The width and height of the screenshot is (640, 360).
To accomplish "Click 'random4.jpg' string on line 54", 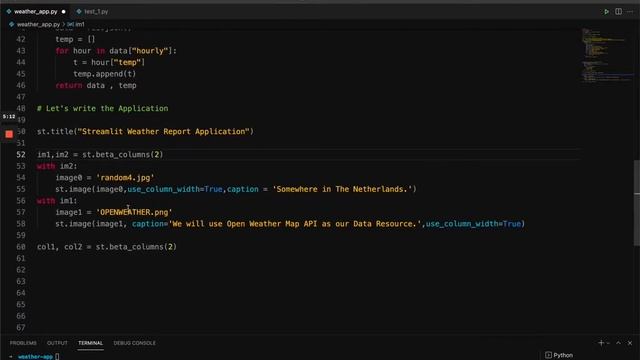I will coord(125,178).
